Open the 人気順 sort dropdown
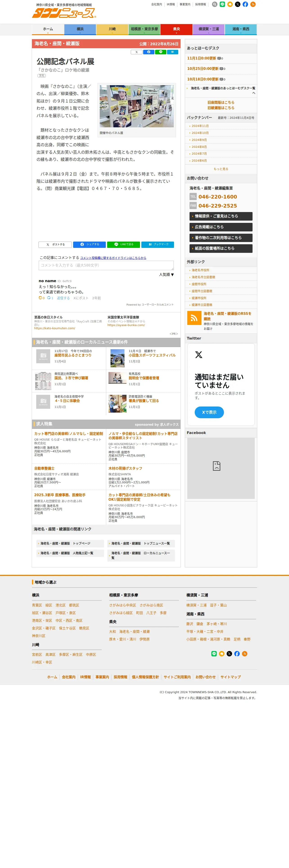 (x=167, y=275)
